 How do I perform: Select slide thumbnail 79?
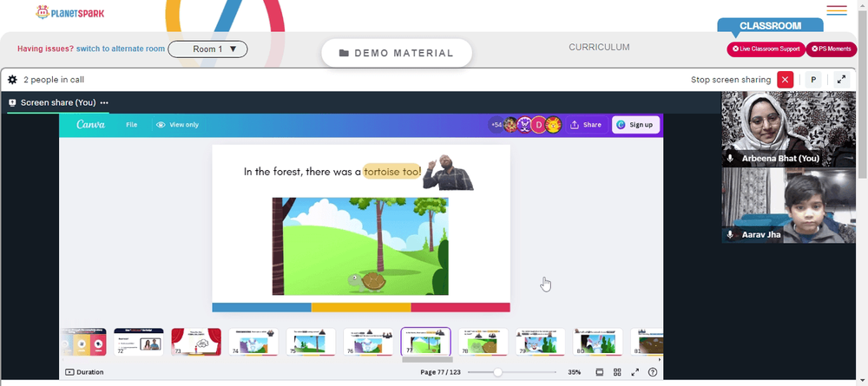click(540, 342)
